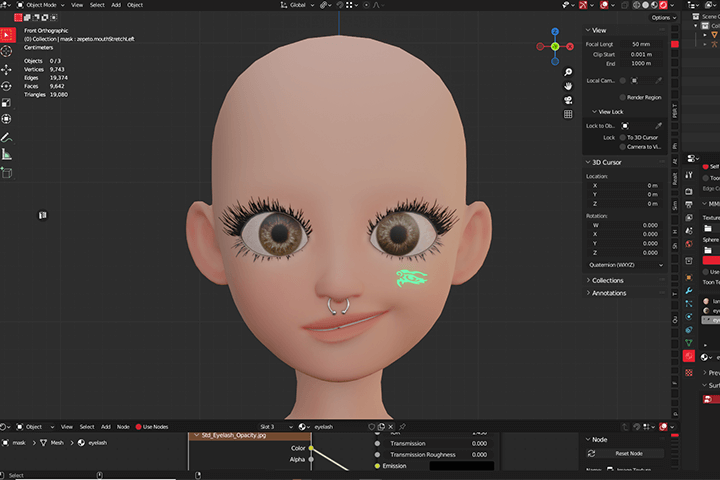Switch to wireframe viewport shading
Viewport: 720px width, 480px height.
(636, 5)
